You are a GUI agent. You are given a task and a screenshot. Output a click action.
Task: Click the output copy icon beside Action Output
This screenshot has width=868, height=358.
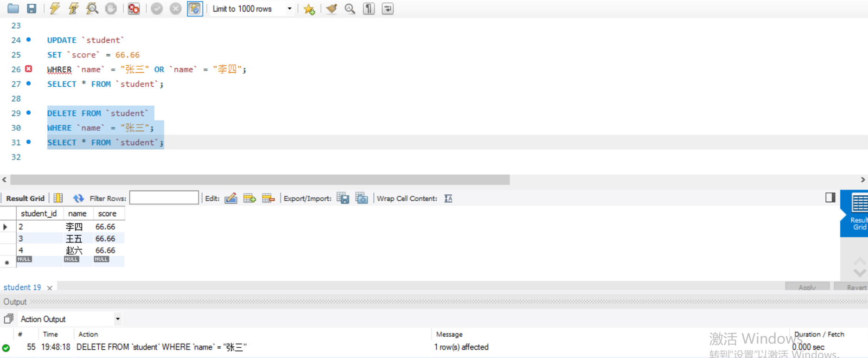click(x=8, y=319)
